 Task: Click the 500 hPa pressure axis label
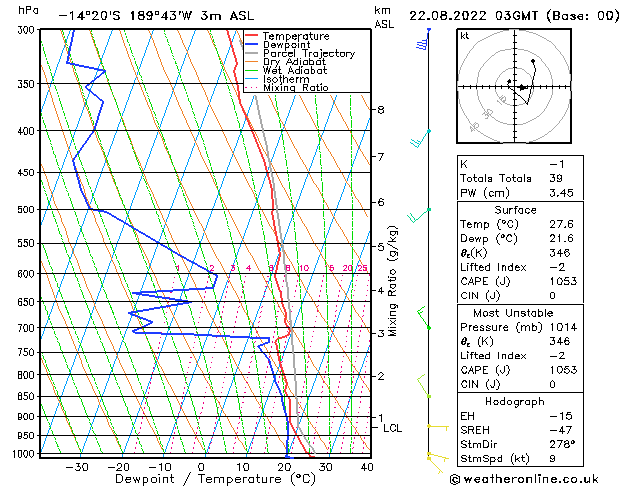tap(28, 210)
